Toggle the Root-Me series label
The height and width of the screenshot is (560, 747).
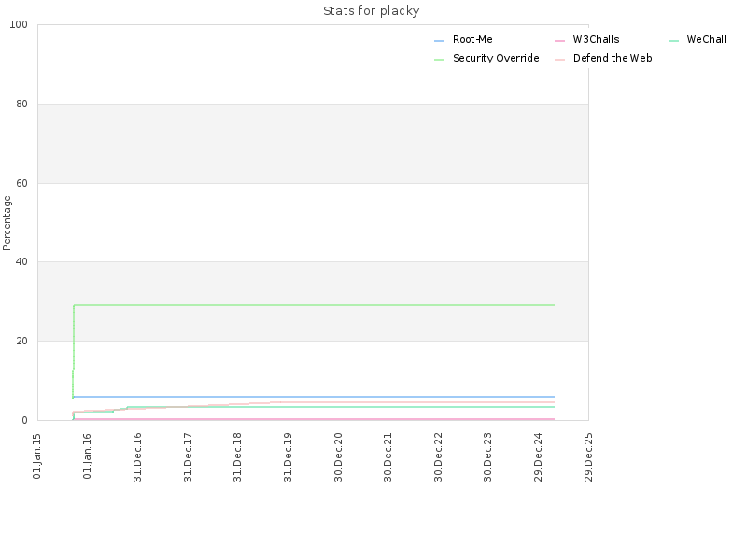[x=472, y=39]
